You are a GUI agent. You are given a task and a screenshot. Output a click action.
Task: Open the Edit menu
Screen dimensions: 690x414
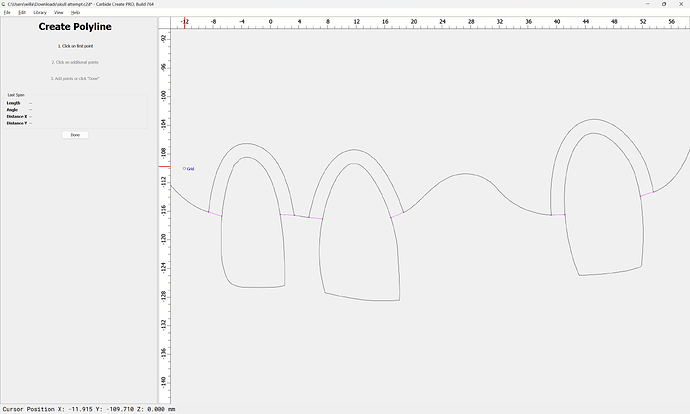(20, 12)
